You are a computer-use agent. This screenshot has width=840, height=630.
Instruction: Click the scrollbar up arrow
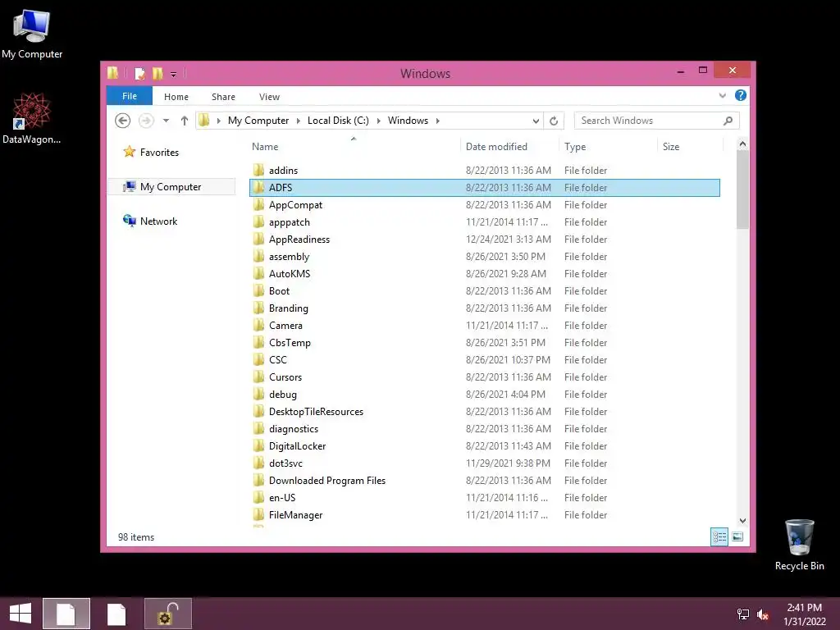pyautogui.click(x=742, y=144)
